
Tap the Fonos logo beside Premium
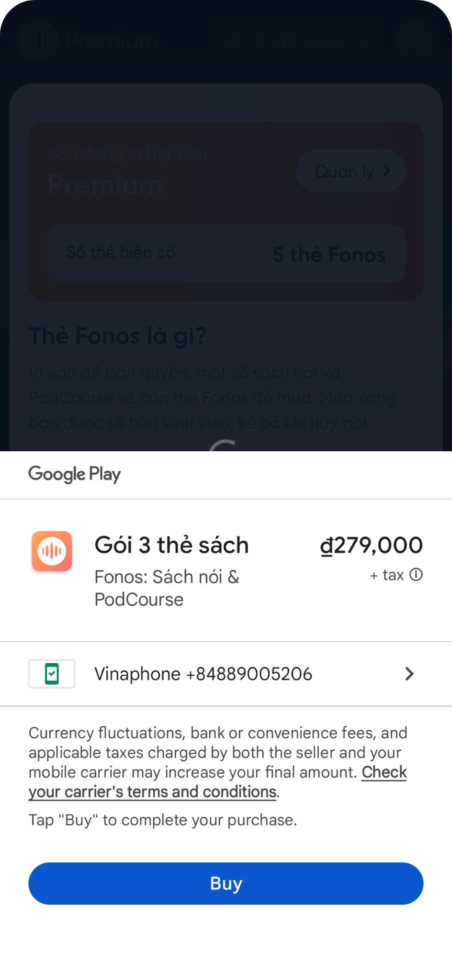tap(39, 41)
